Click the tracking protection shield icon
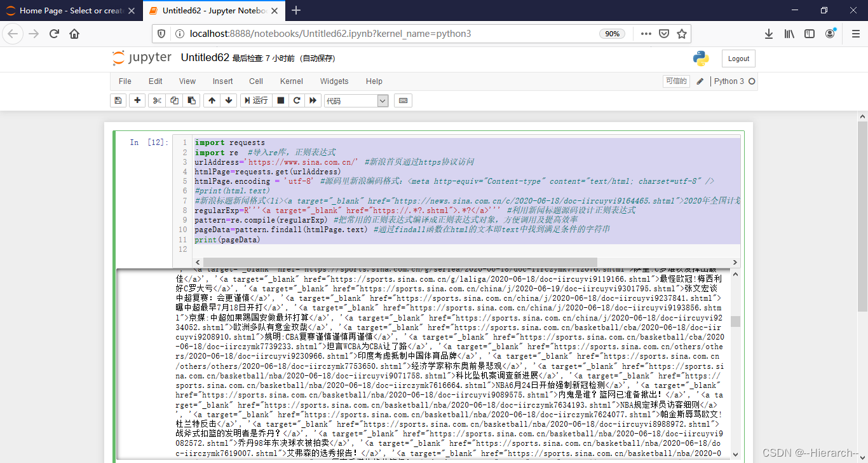868x463 pixels. click(162, 34)
